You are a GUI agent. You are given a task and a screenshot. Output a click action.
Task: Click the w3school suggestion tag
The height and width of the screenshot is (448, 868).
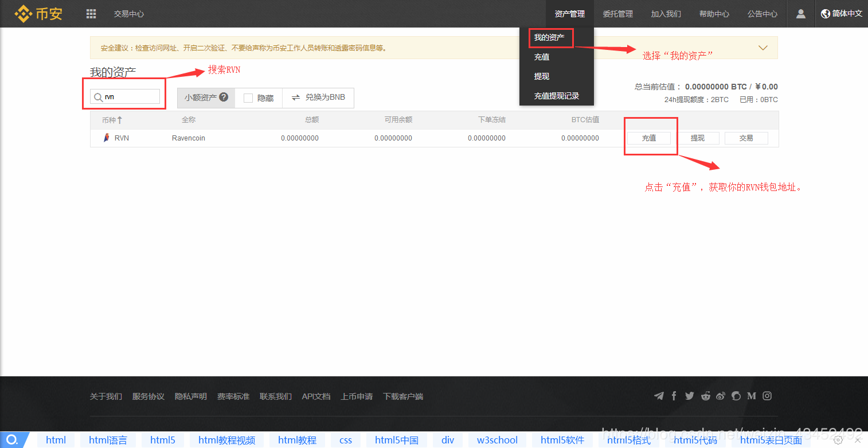(497, 441)
